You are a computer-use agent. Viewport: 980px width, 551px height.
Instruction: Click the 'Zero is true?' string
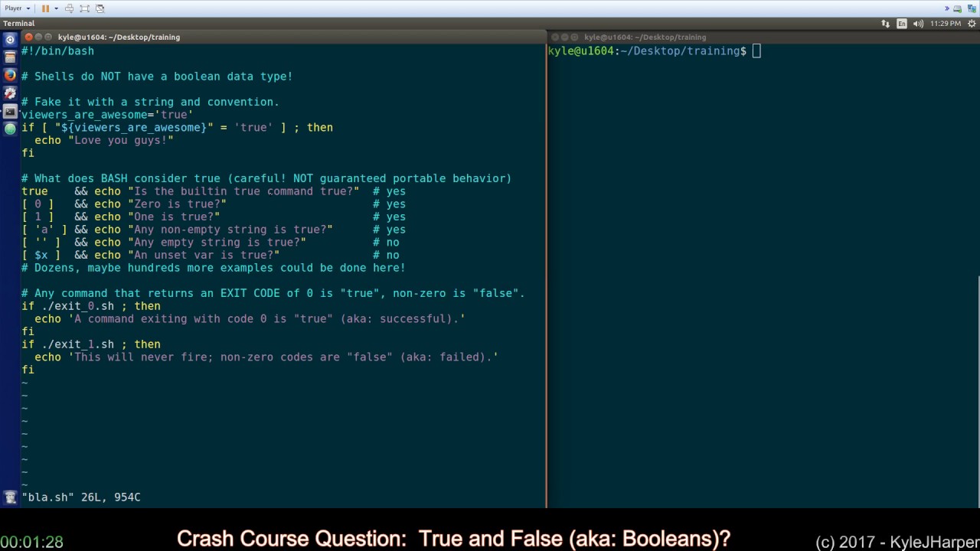click(177, 204)
